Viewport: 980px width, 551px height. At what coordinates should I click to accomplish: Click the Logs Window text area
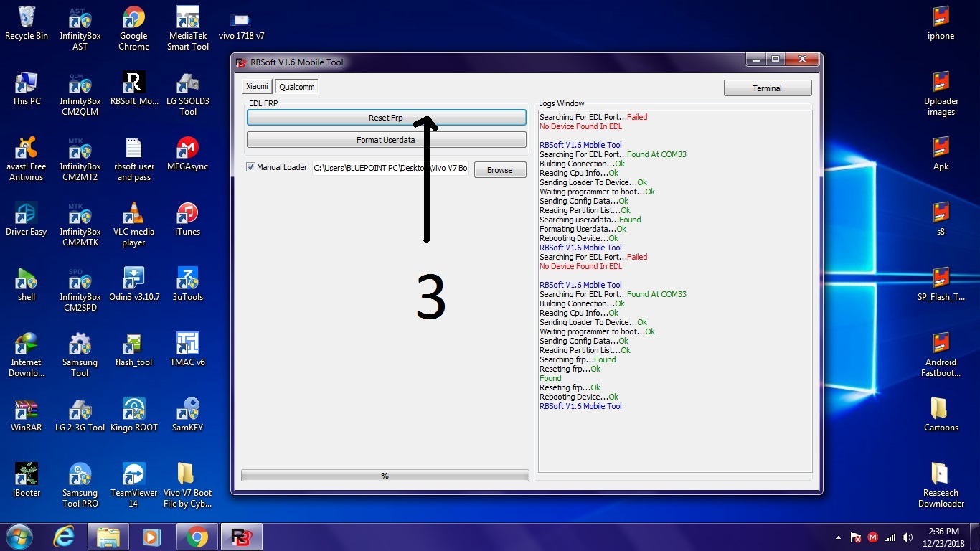pos(675,291)
